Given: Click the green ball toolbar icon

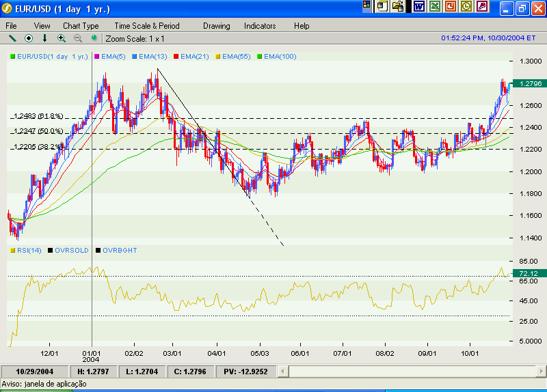Looking at the screenshot, I should coord(94,38).
